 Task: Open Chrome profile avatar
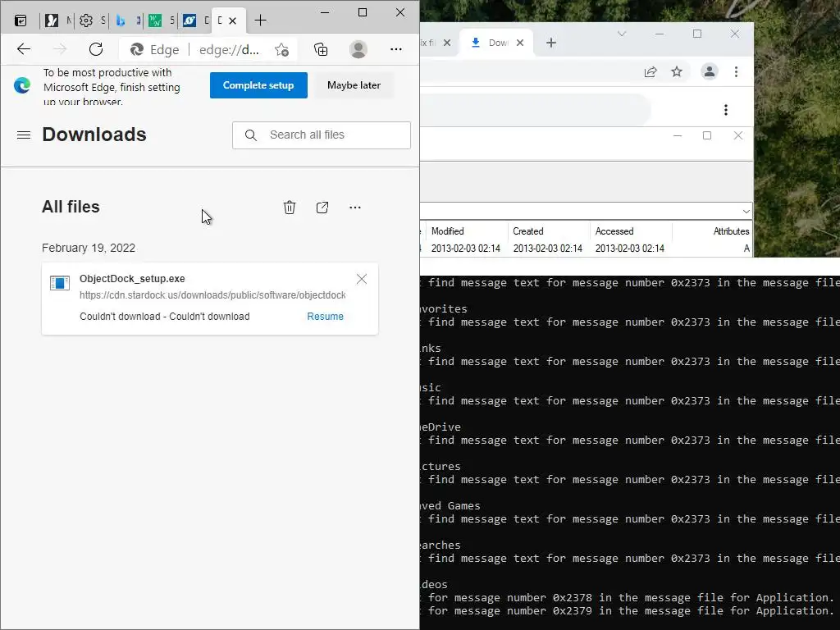click(710, 72)
